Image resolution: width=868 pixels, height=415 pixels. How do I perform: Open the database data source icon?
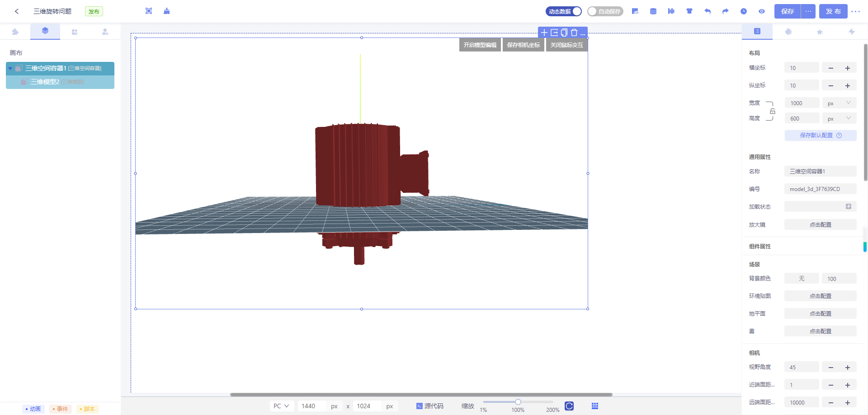point(653,11)
